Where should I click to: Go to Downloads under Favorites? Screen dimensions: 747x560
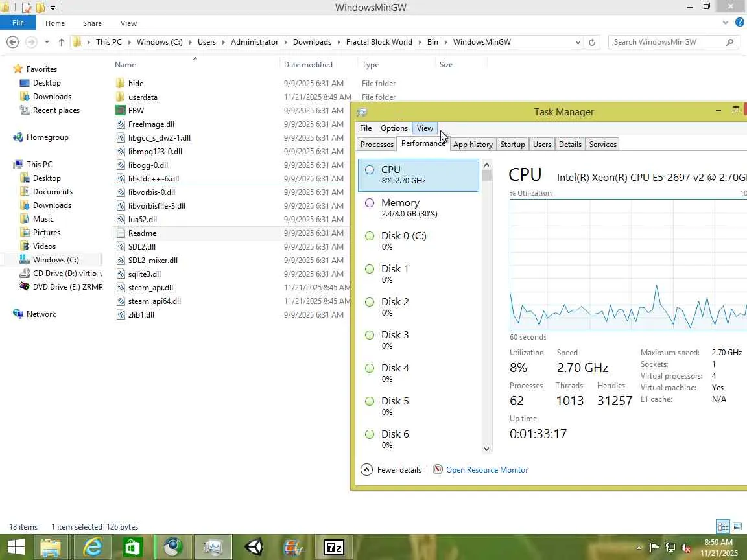coord(52,96)
